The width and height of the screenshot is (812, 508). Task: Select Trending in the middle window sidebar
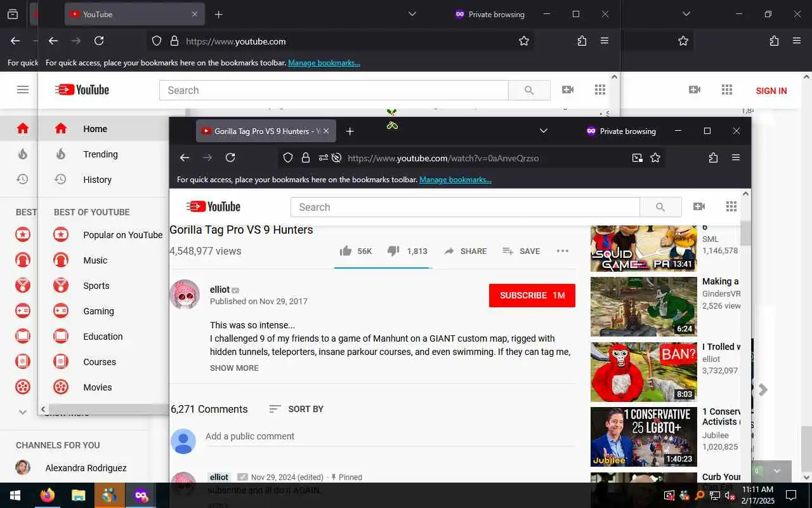tap(103, 154)
